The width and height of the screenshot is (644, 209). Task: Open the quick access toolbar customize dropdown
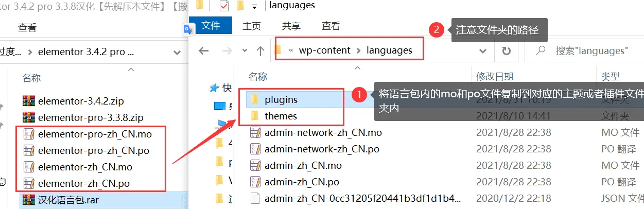point(254,6)
